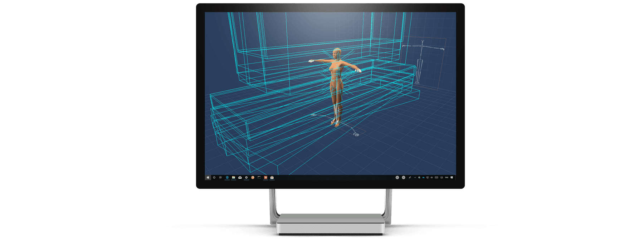644x242 pixels.
Task: Open the pen workspace tray icon
Action: coord(410,177)
